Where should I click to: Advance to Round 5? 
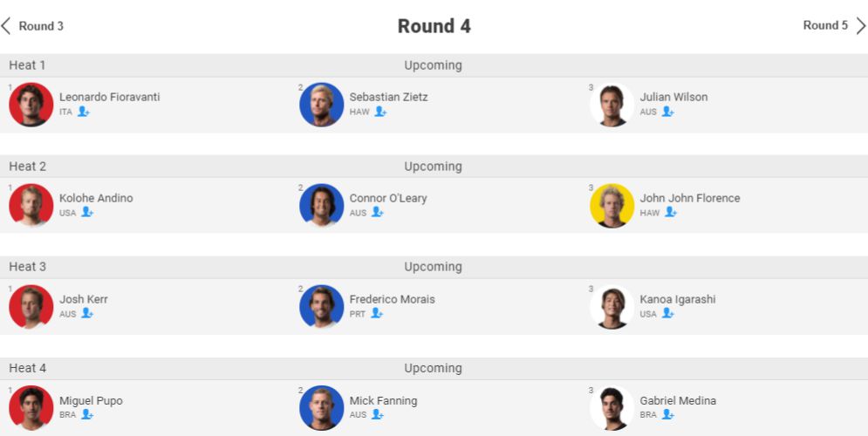(834, 26)
